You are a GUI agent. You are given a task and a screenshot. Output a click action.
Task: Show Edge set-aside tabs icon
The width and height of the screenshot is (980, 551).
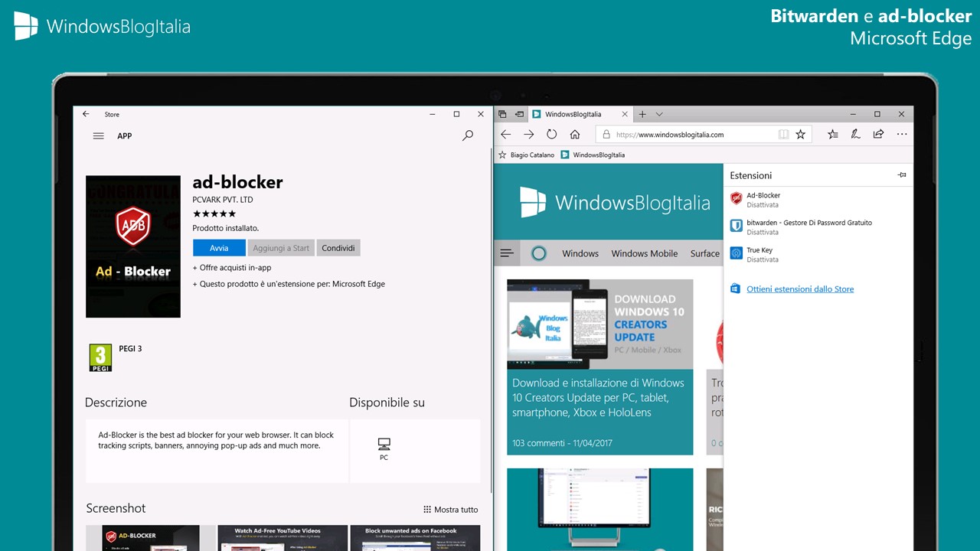click(502, 114)
